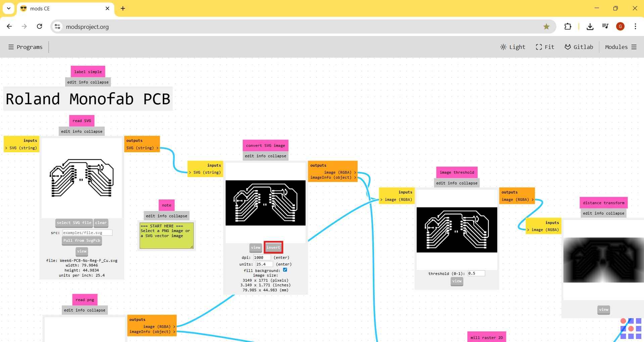Viewport: 644px width, 342px height.
Task: Click the image threshold preview thumbnail
Action: (x=457, y=230)
